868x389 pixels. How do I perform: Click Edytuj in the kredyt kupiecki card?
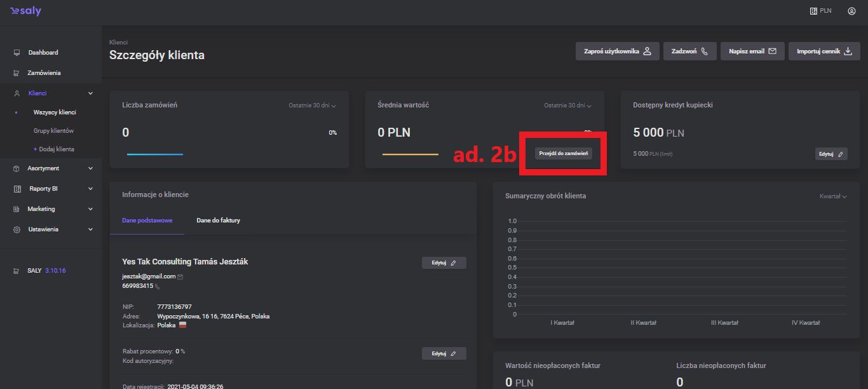pos(831,154)
